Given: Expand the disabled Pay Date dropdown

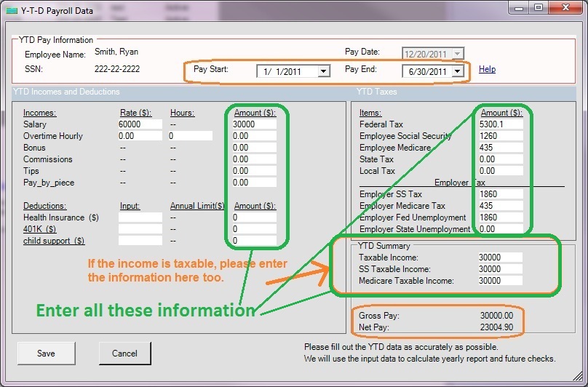Looking at the screenshot, I should point(456,54).
